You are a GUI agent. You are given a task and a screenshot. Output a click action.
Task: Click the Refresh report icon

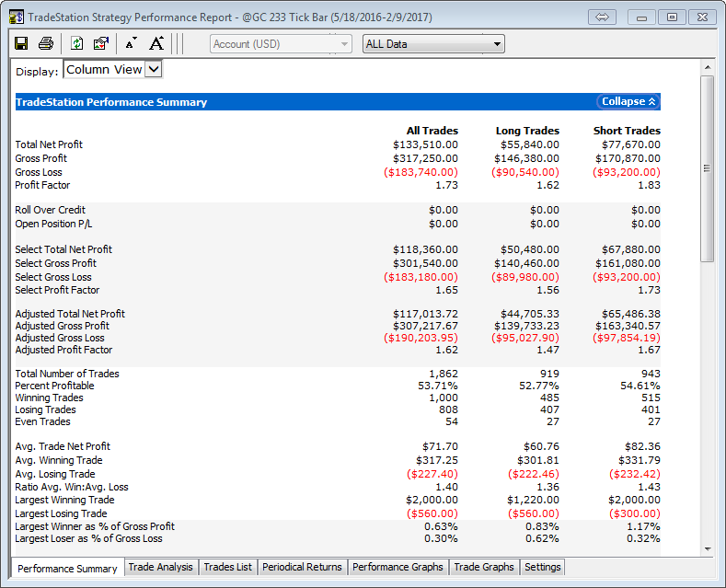click(x=77, y=43)
